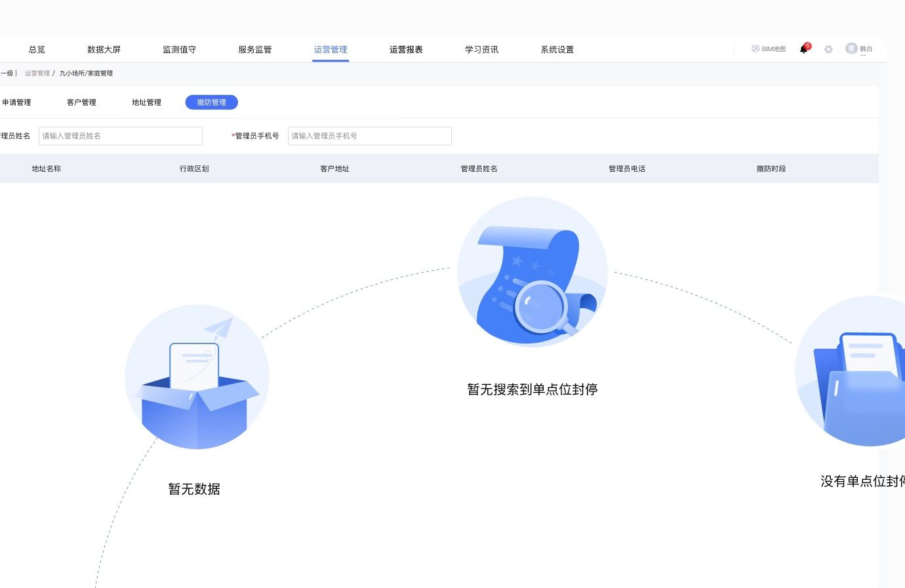
Task: Select the 运营管理 menu
Action: tap(331, 50)
